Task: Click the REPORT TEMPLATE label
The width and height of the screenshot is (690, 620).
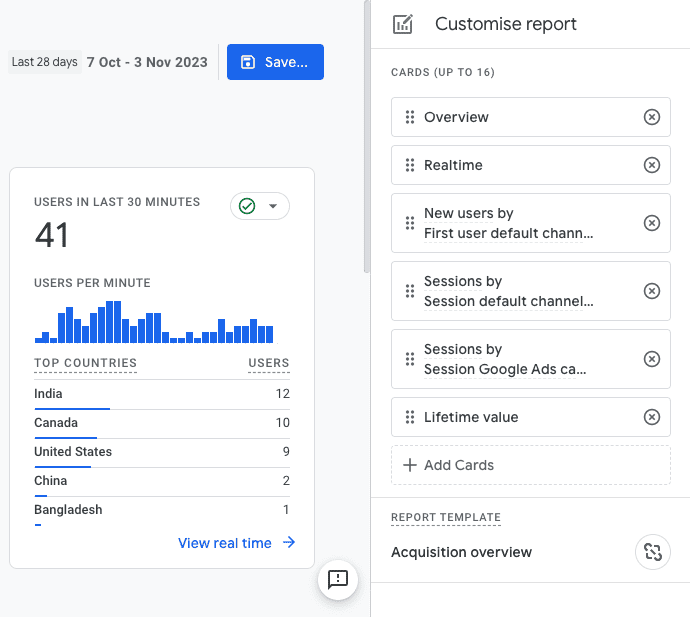Action: tap(446, 517)
